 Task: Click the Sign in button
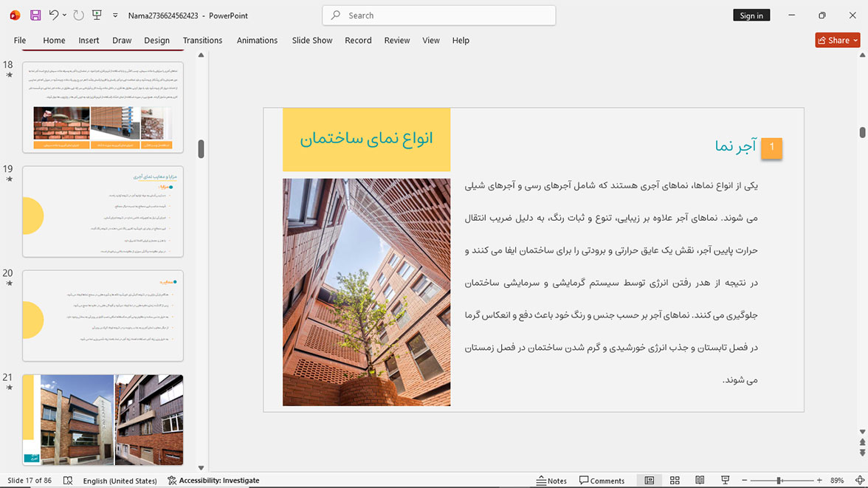point(751,16)
